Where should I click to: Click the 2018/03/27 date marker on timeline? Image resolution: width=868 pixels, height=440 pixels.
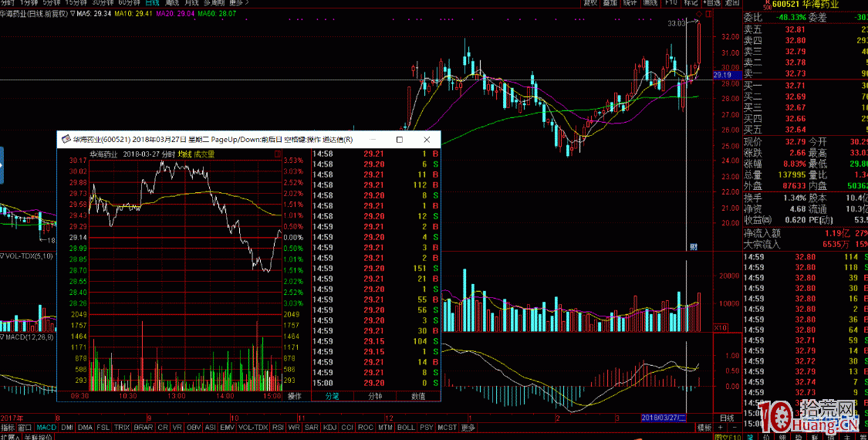[664, 418]
